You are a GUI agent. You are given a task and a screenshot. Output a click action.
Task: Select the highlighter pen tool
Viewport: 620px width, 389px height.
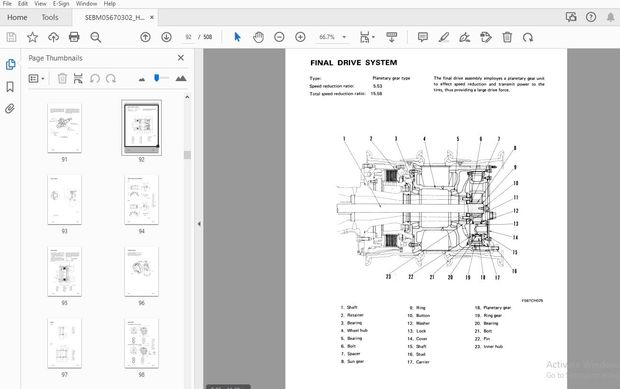pos(444,37)
